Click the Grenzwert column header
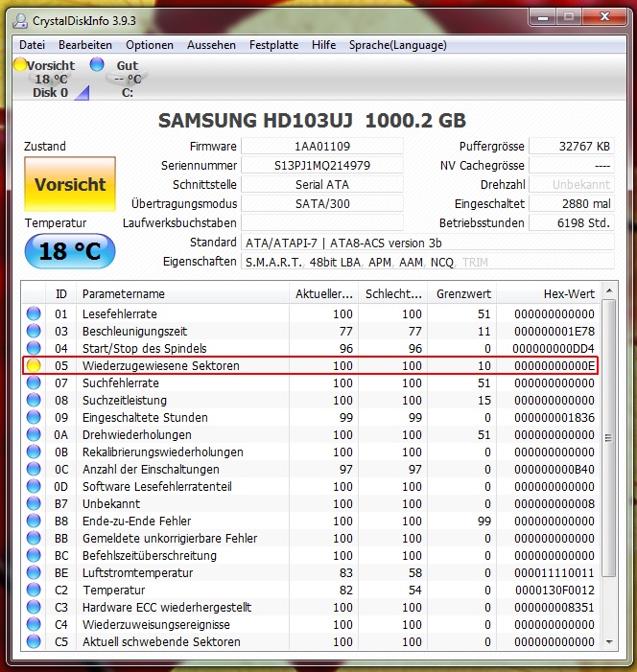The height and width of the screenshot is (672, 637). (462, 293)
